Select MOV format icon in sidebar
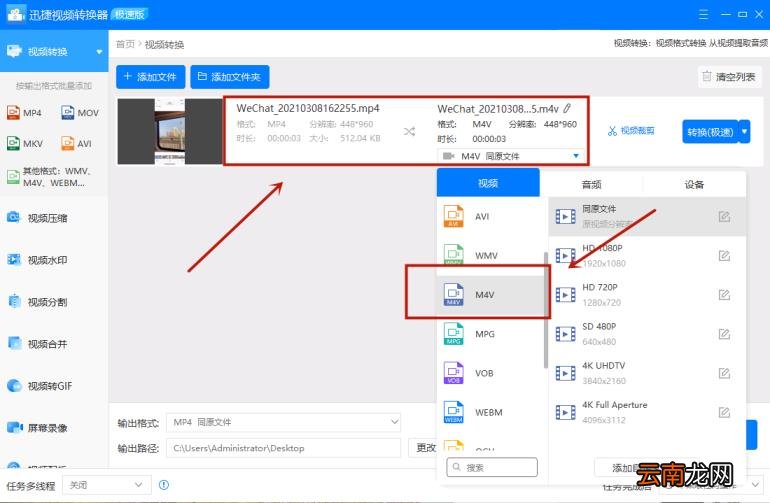 67,112
